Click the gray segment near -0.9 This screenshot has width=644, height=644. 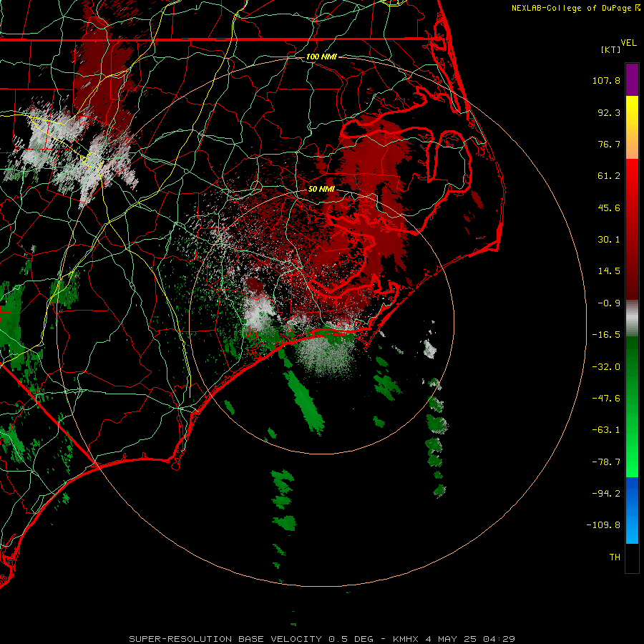[x=632, y=317]
